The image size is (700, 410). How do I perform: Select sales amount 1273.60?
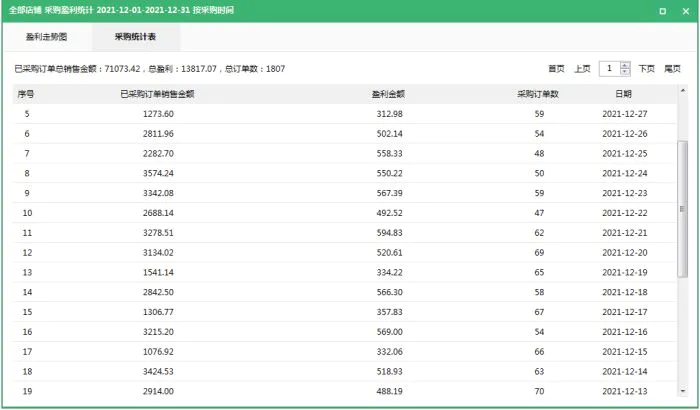tap(158, 114)
